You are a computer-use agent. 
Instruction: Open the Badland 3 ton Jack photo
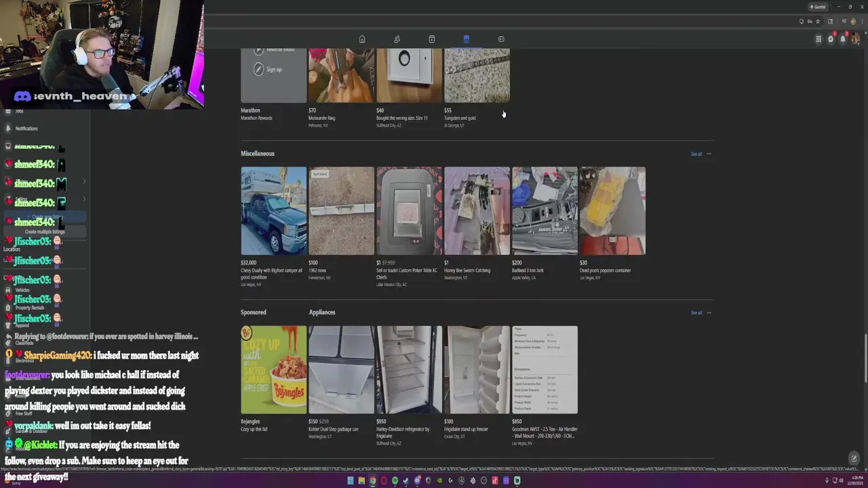point(545,211)
